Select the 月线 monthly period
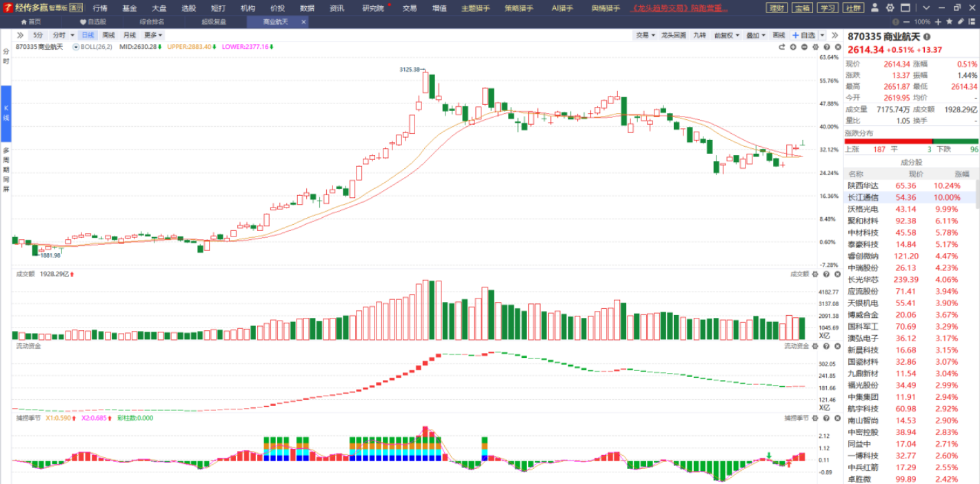 (130, 35)
